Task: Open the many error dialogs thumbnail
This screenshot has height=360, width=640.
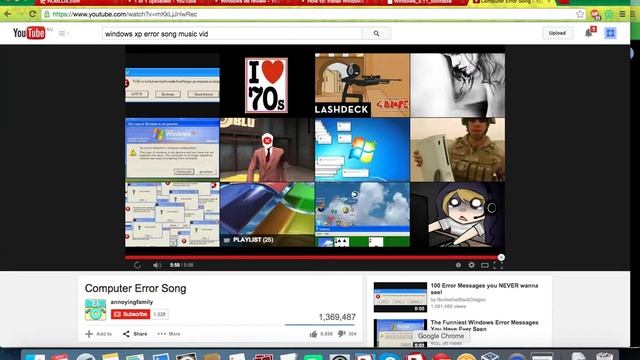Action: (x=172, y=214)
